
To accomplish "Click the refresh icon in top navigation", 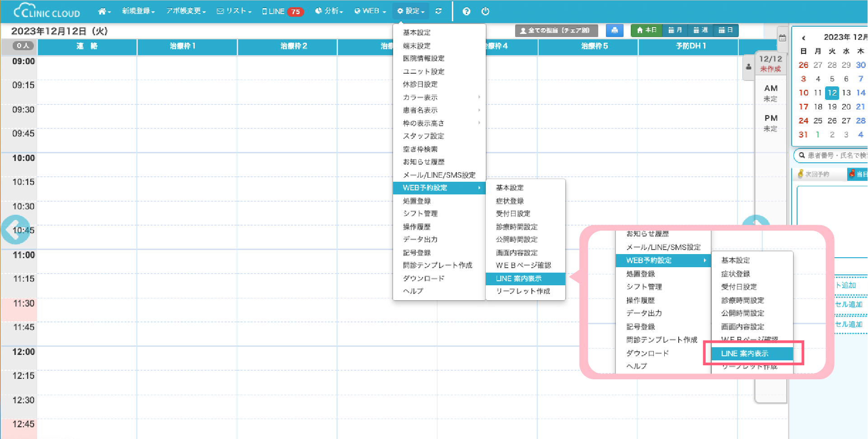I will pos(438,11).
